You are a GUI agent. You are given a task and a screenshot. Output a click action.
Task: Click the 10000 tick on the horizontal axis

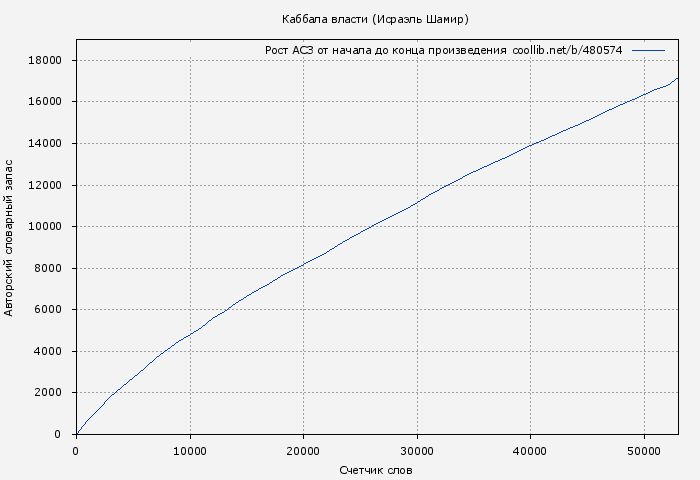pos(190,451)
